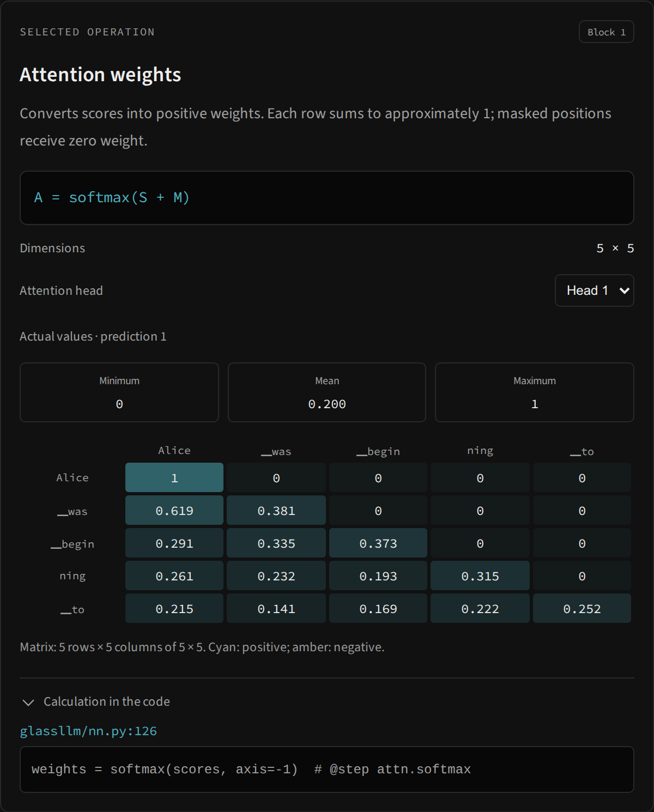Click the Minimum stat card showing 0

coord(119,392)
